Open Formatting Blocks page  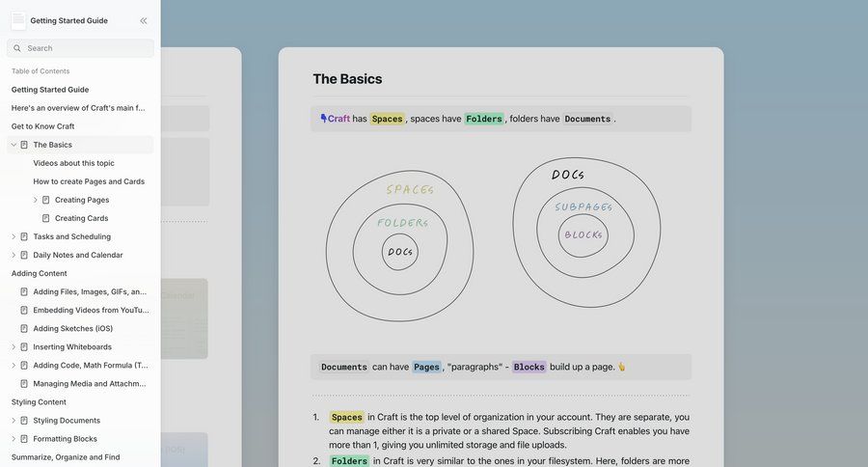tap(65, 439)
